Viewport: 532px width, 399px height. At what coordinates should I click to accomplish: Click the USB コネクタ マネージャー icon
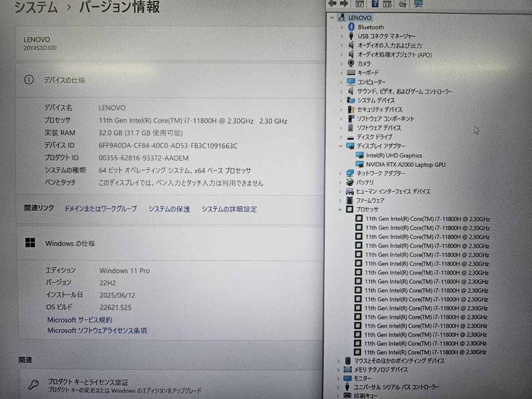point(351,36)
